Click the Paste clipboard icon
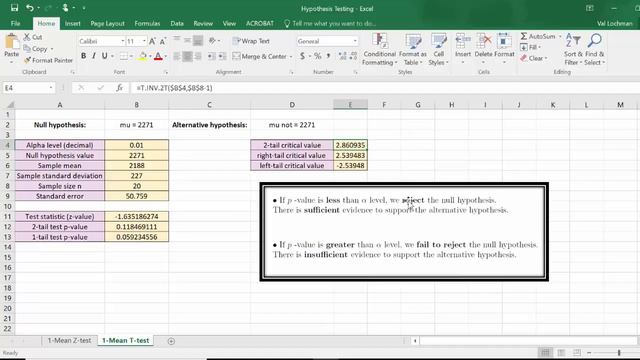640x360 pixels. pyautogui.click(x=12, y=42)
